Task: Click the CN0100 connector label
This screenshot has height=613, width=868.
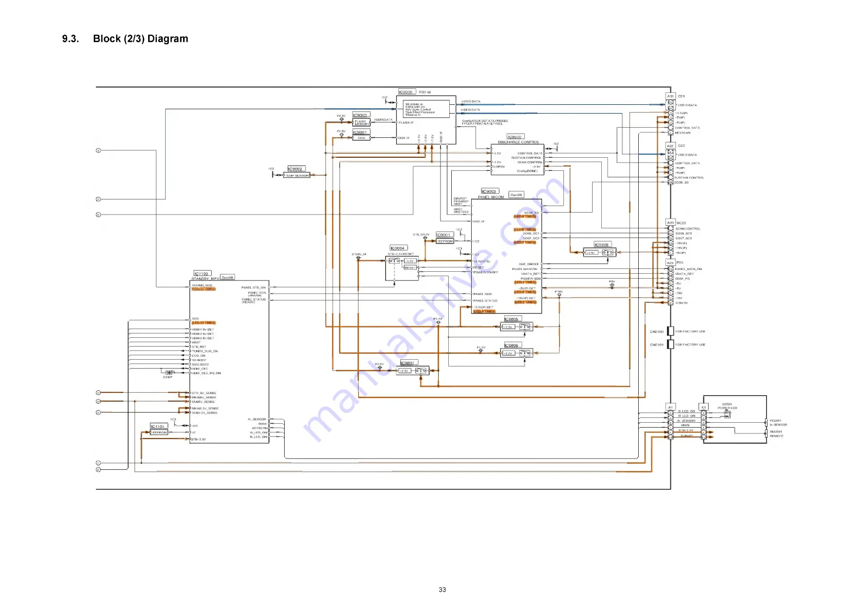Action: click(x=657, y=332)
